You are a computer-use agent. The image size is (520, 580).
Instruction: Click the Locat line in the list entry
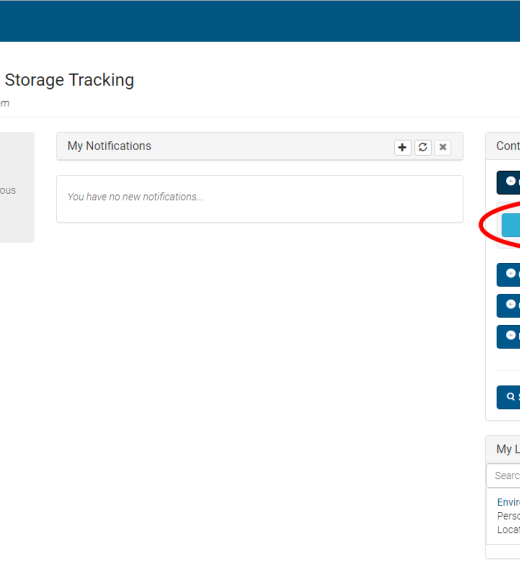[x=509, y=530]
